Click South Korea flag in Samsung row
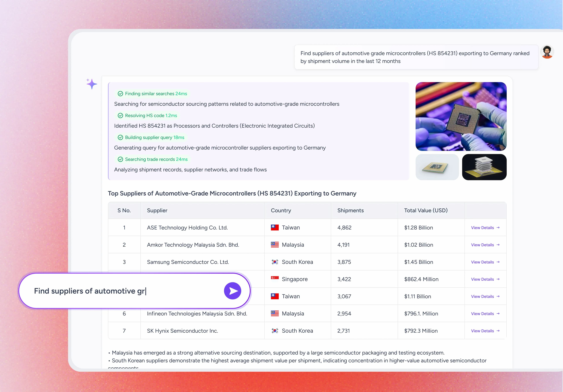 pos(275,262)
